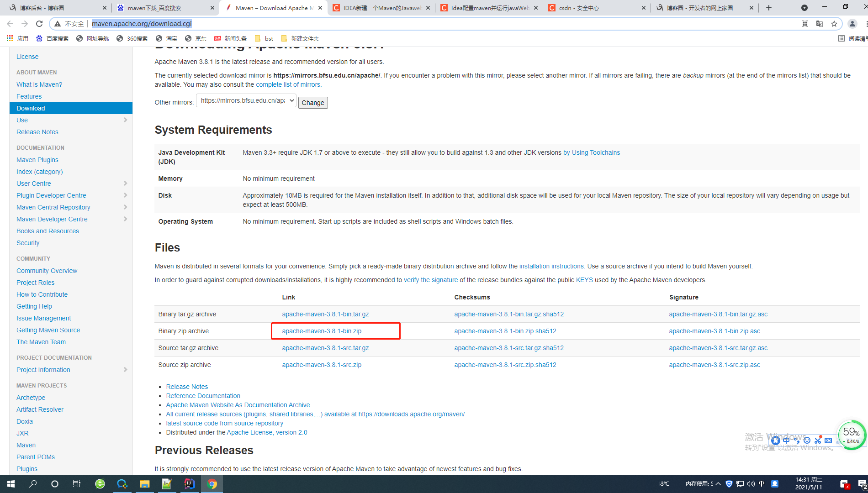Download apache-maven-3.8.1-bin.zip

coord(322,331)
